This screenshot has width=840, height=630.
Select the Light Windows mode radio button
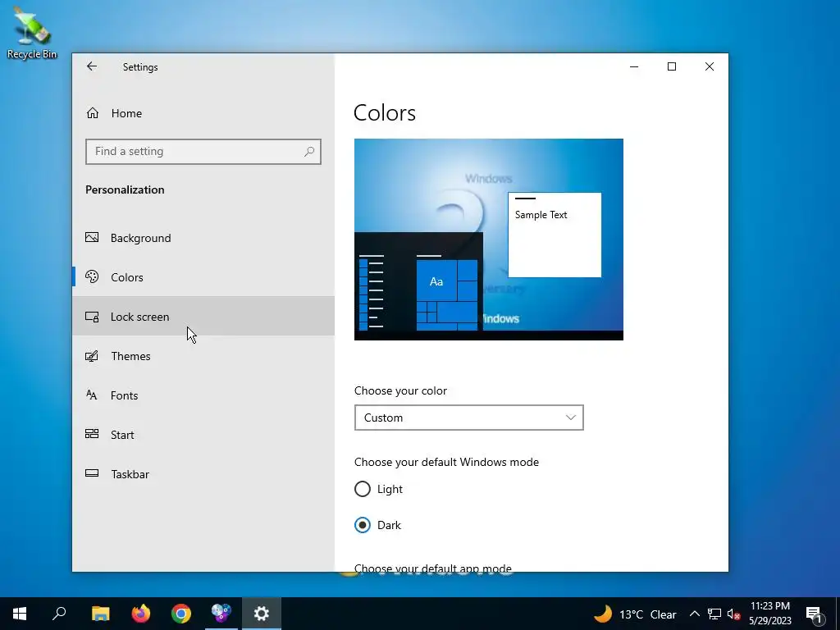tap(363, 489)
